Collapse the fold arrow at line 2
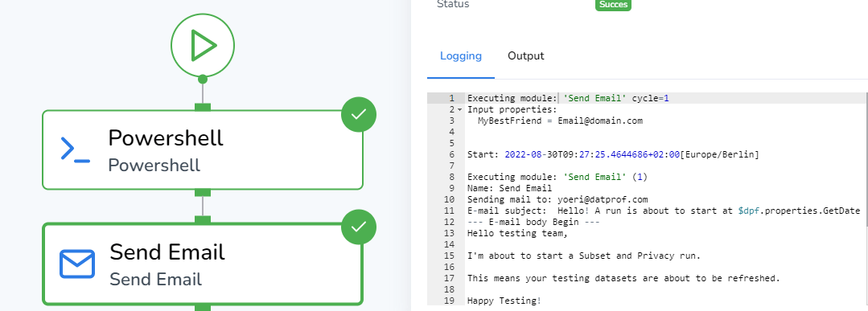This screenshot has width=868, height=311. 459,109
